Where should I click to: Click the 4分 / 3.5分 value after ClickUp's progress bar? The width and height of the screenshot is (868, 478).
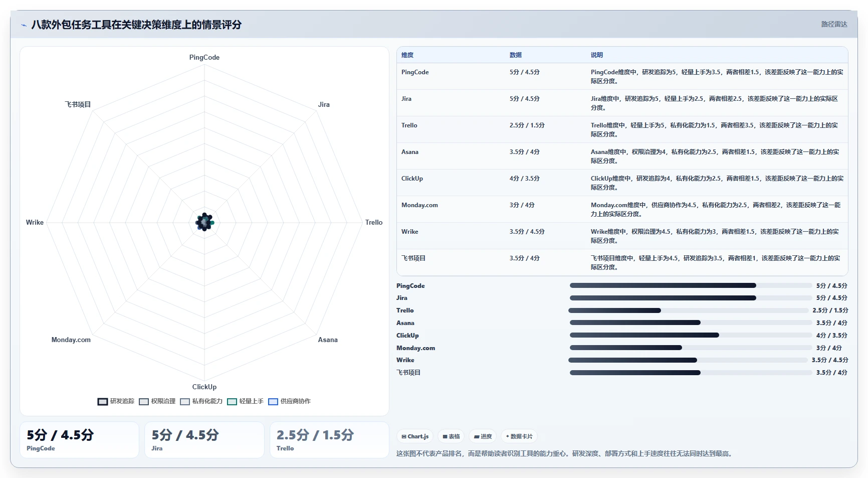tap(832, 336)
